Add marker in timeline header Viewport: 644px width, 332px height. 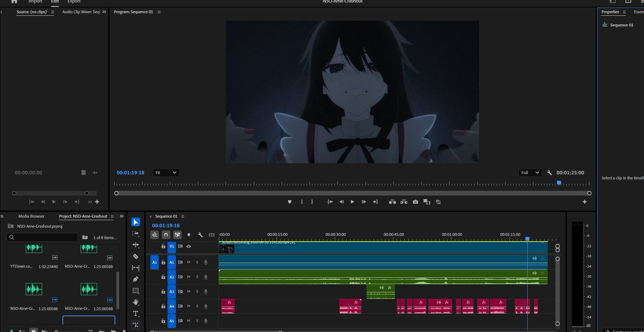(188, 235)
